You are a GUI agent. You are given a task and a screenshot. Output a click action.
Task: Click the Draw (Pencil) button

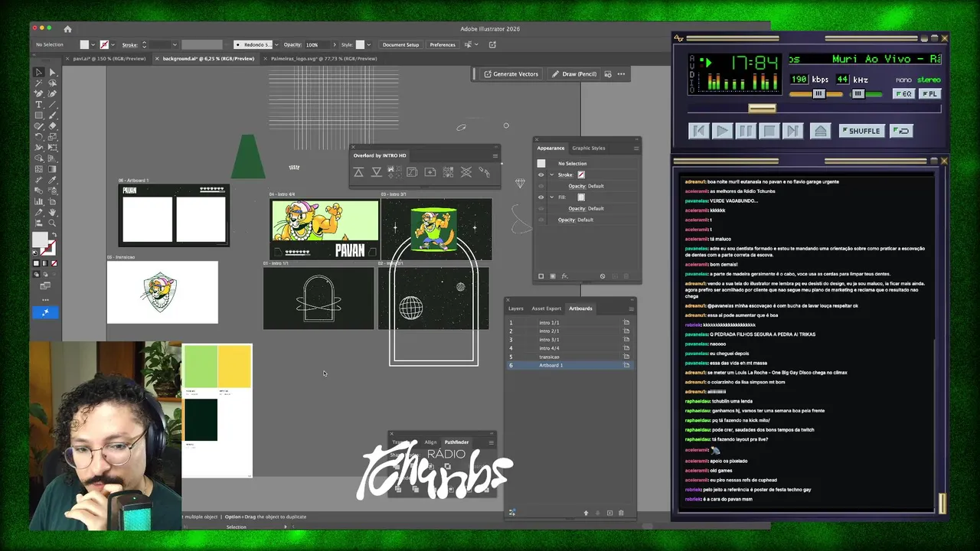click(x=574, y=74)
